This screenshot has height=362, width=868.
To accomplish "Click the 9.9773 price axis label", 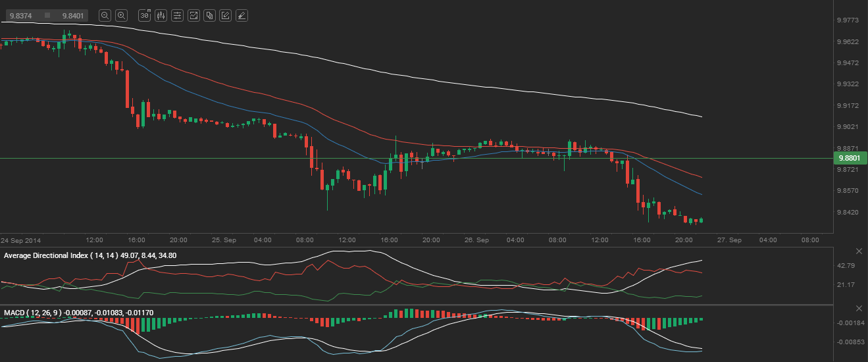I will pyautogui.click(x=846, y=20).
